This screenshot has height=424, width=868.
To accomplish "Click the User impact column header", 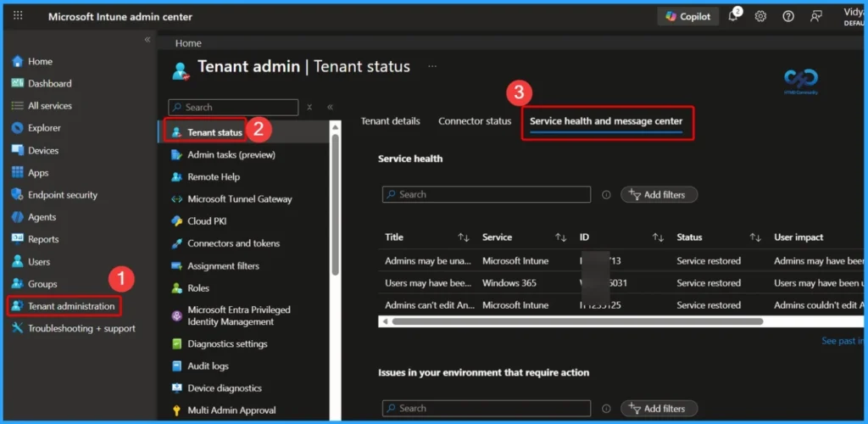I will [798, 237].
